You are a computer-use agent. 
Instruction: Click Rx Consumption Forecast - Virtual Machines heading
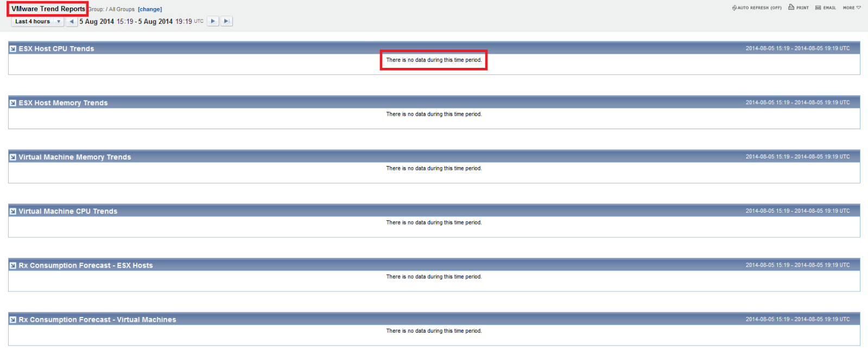98,320
